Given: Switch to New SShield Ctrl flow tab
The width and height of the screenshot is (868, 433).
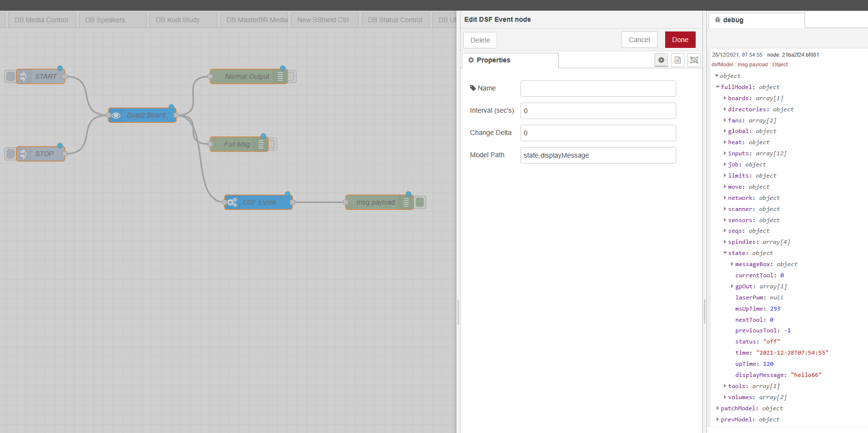Looking at the screenshot, I should click(x=325, y=20).
